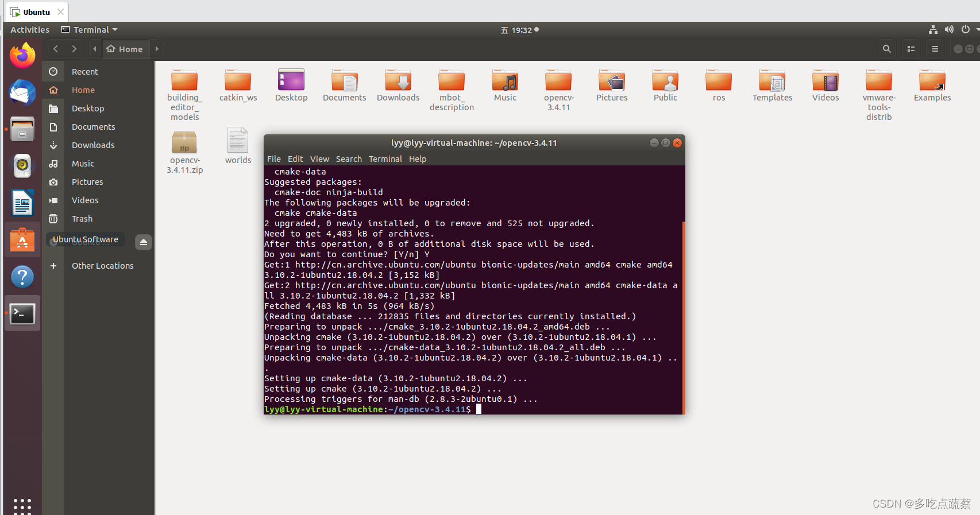Eject the mounted volume in sidebar
980x515 pixels.
[144, 242]
